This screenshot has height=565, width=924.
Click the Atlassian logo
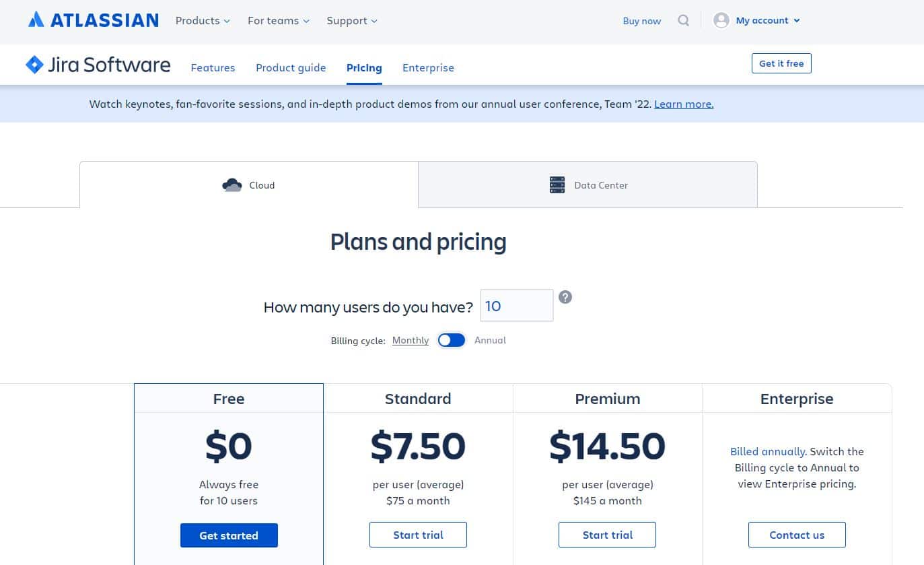click(93, 20)
